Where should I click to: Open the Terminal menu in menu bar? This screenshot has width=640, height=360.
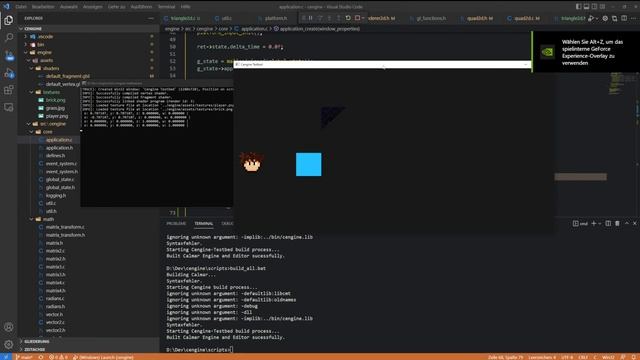coord(166,7)
